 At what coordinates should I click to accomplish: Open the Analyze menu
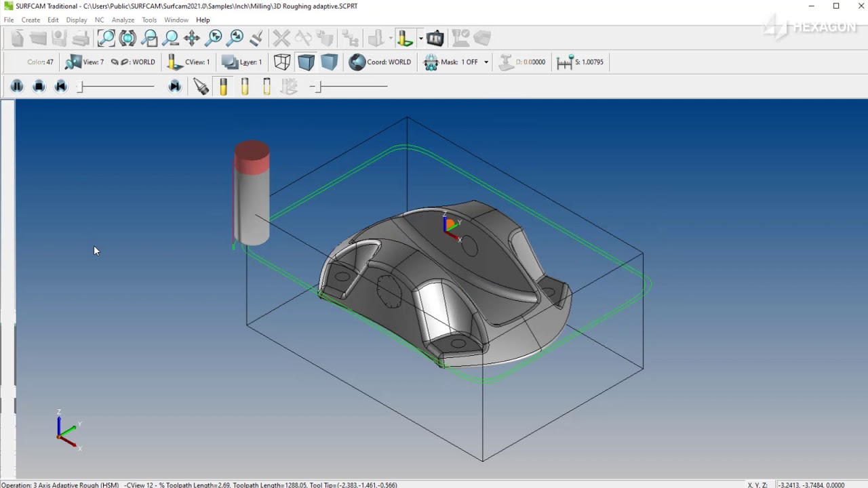[123, 20]
